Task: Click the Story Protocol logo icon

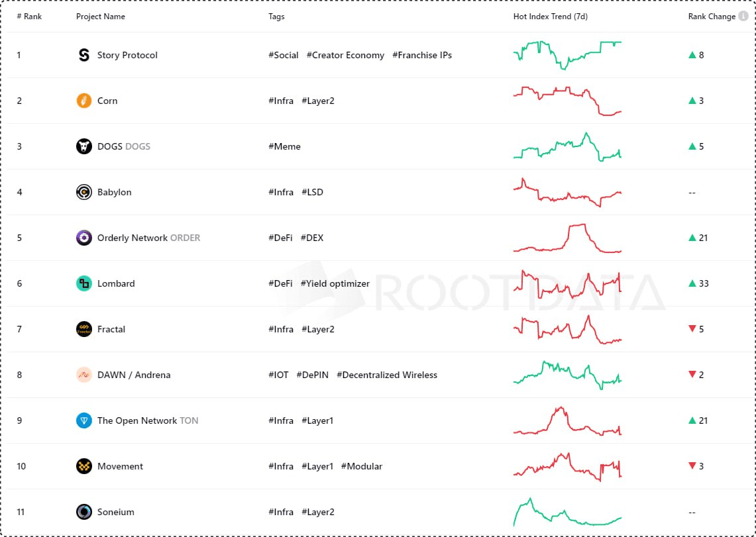Action: (84, 55)
